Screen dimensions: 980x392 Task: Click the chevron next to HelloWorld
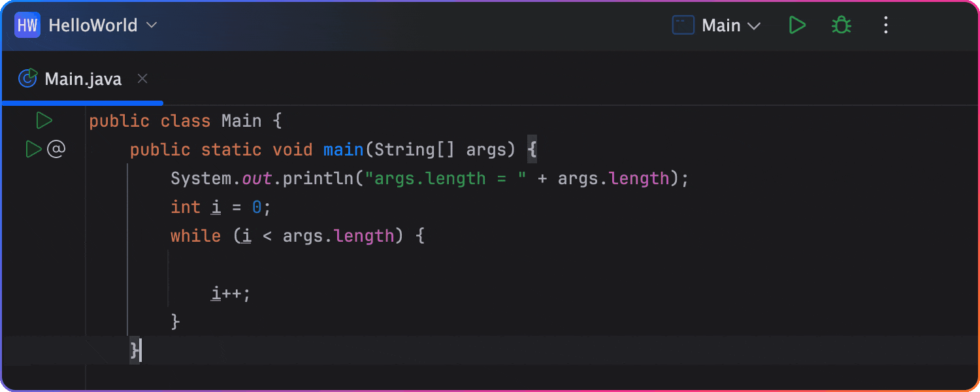tap(151, 25)
